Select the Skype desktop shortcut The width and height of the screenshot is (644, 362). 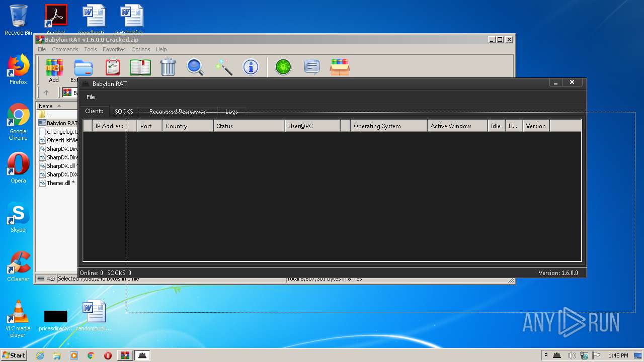[x=18, y=217]
